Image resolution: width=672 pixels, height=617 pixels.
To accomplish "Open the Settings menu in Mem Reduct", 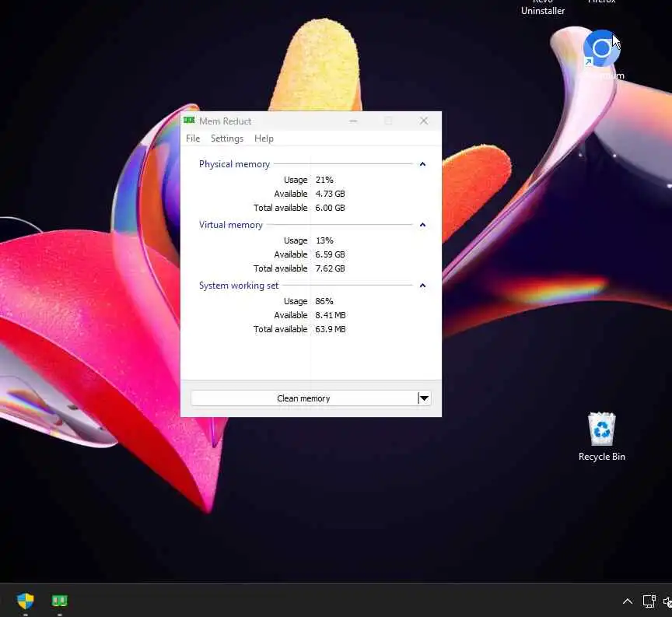I will (226, 138).
